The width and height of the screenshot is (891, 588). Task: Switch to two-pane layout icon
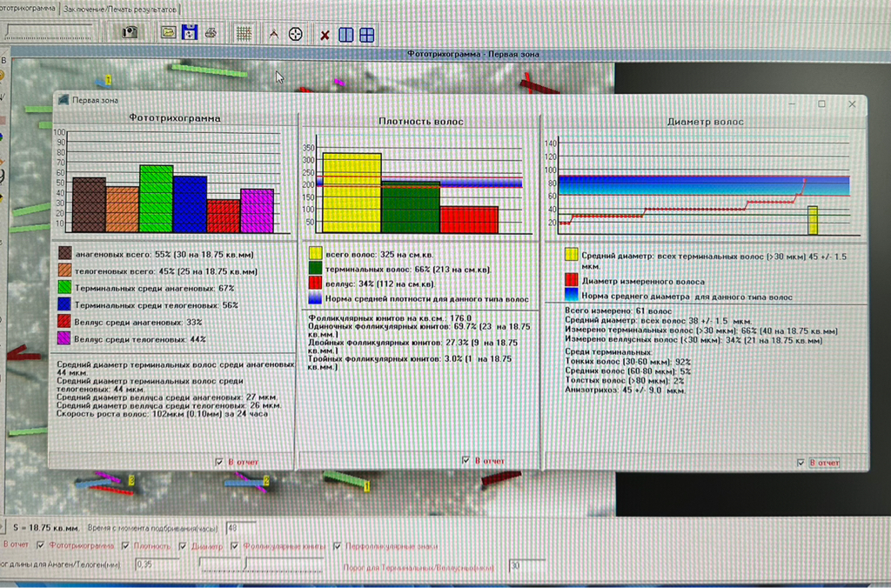pos(345,35)
